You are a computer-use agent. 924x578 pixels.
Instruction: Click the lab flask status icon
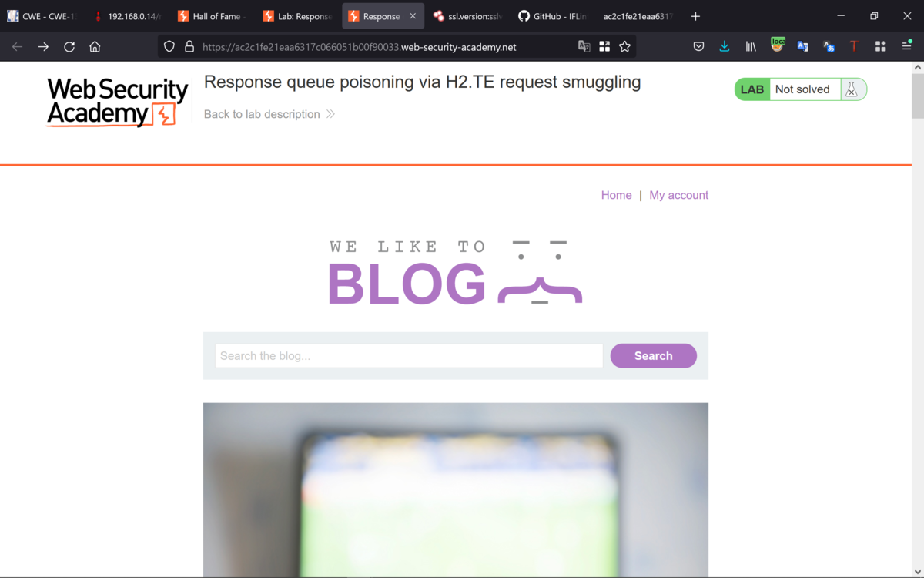(852, 89)
